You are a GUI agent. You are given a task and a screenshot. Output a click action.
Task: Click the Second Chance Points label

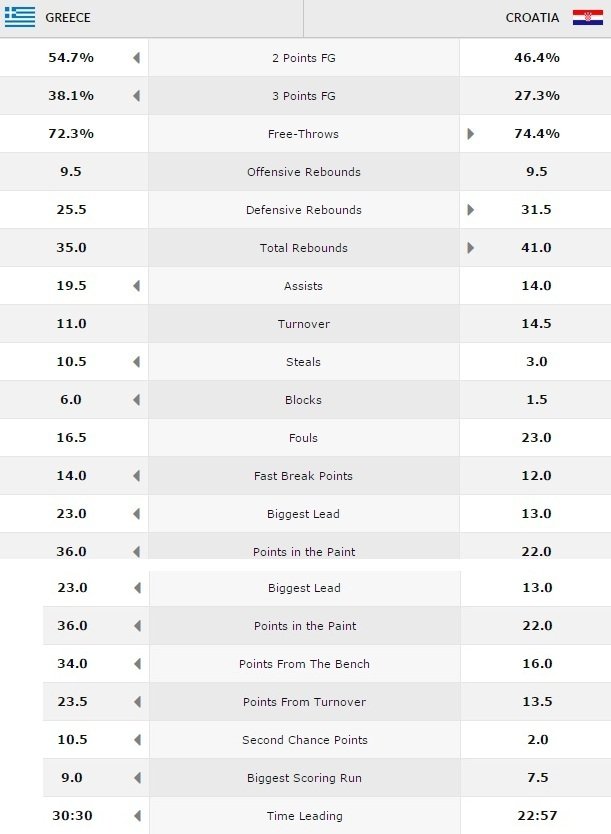[x=305, y=740]
